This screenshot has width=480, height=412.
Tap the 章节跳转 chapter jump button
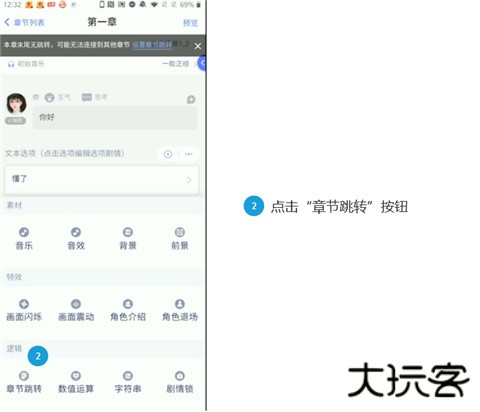pos(24,382)
